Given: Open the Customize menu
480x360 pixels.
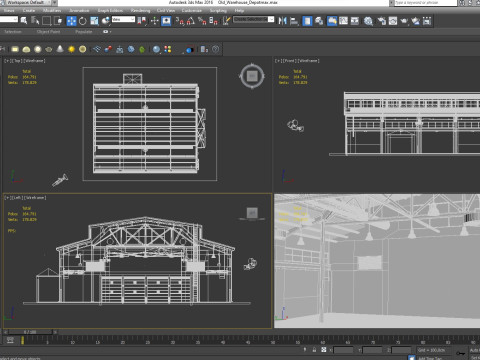Looking at the screenshot, I should [x=192, y=11].
